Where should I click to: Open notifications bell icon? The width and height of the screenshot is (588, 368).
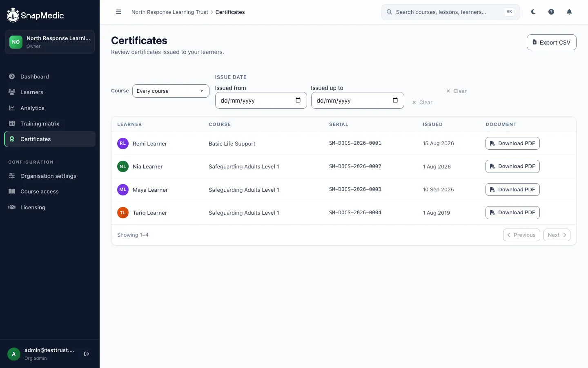[569, 12]
